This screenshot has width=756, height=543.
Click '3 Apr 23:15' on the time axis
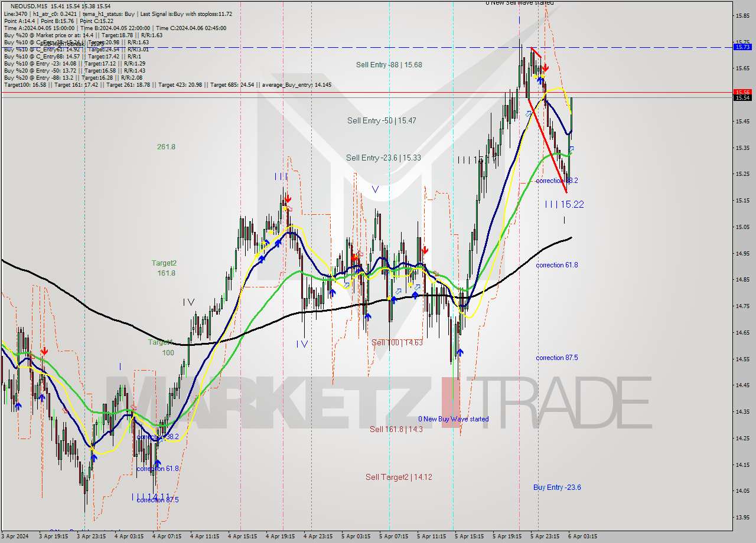click(90, 537)
